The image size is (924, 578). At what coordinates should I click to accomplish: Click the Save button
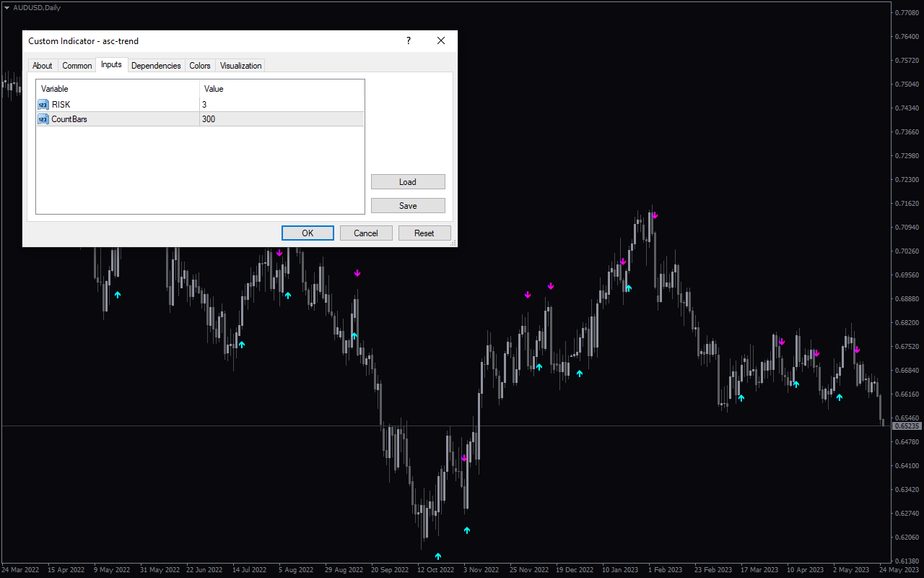click(408, 205)
